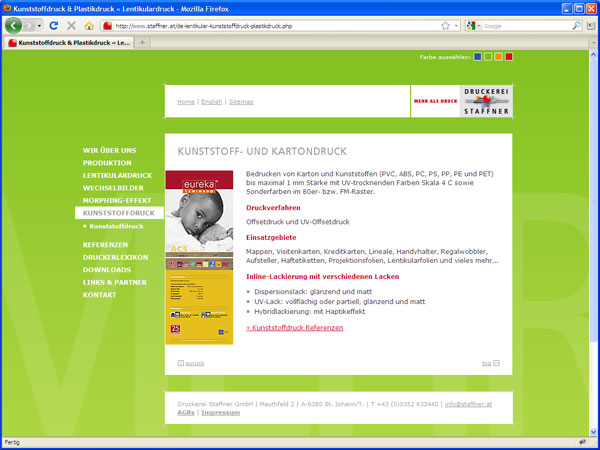The height and width of the screenshot is (450, 600).
Task: Click the zurück back link
Action: click(x=195, y=364)
